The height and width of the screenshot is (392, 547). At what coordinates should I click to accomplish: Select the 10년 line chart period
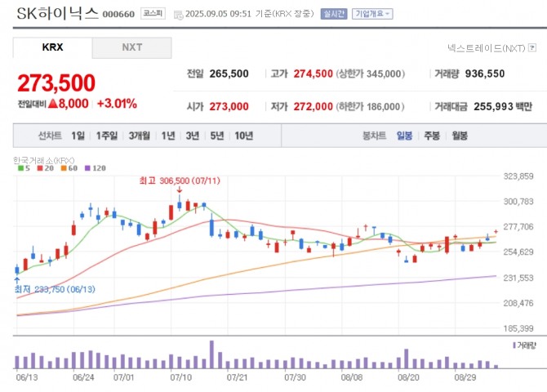(243, 136)
